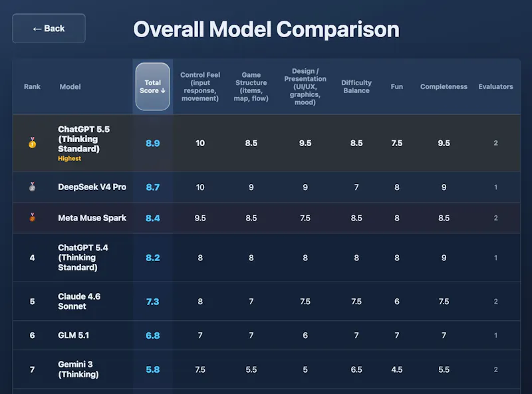Click rank number 7 in Gemini 3 row

(x=32, y=369)
